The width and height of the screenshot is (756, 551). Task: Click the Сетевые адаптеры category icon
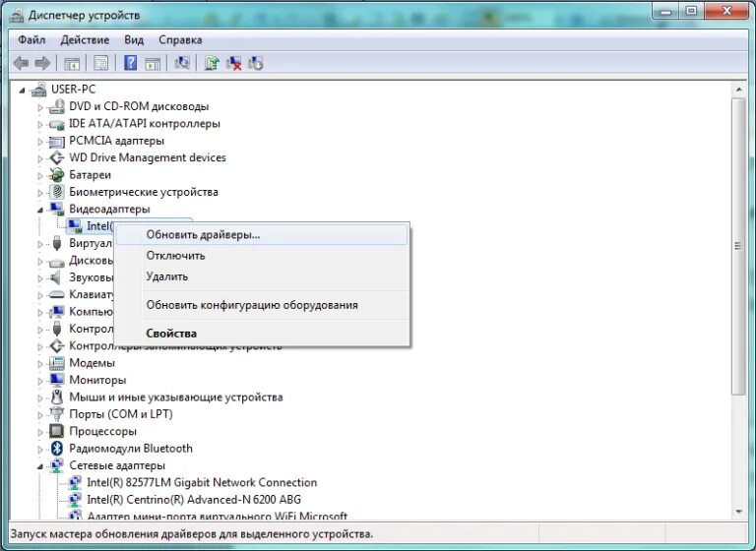57,465
